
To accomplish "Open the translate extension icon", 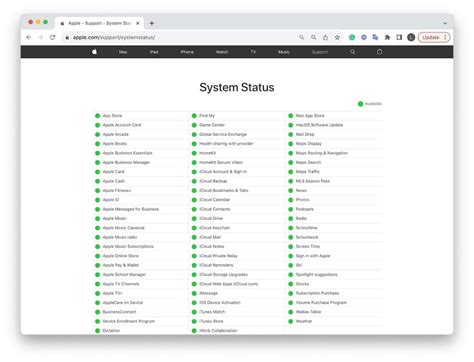I will tap(375, 37).
